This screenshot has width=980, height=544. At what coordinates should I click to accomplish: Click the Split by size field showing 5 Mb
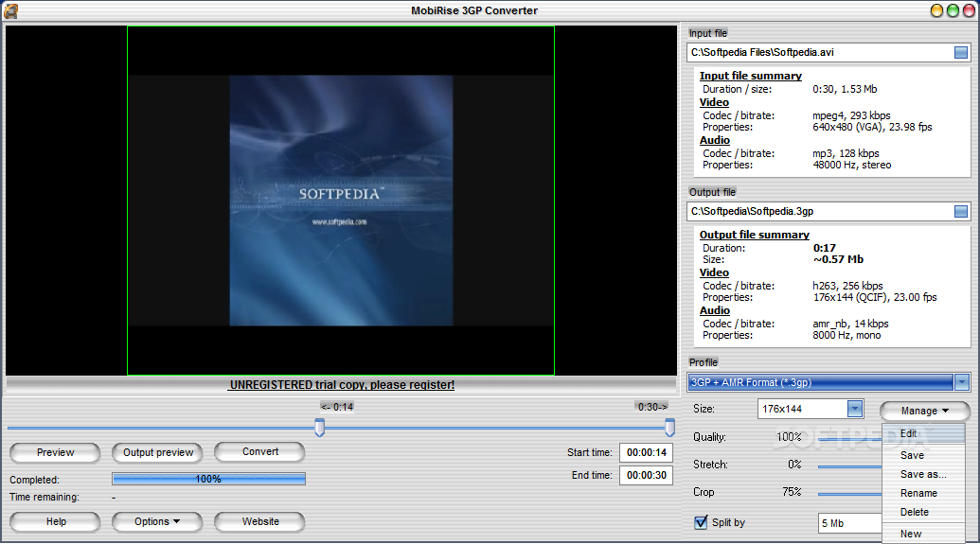coord(849,523)
